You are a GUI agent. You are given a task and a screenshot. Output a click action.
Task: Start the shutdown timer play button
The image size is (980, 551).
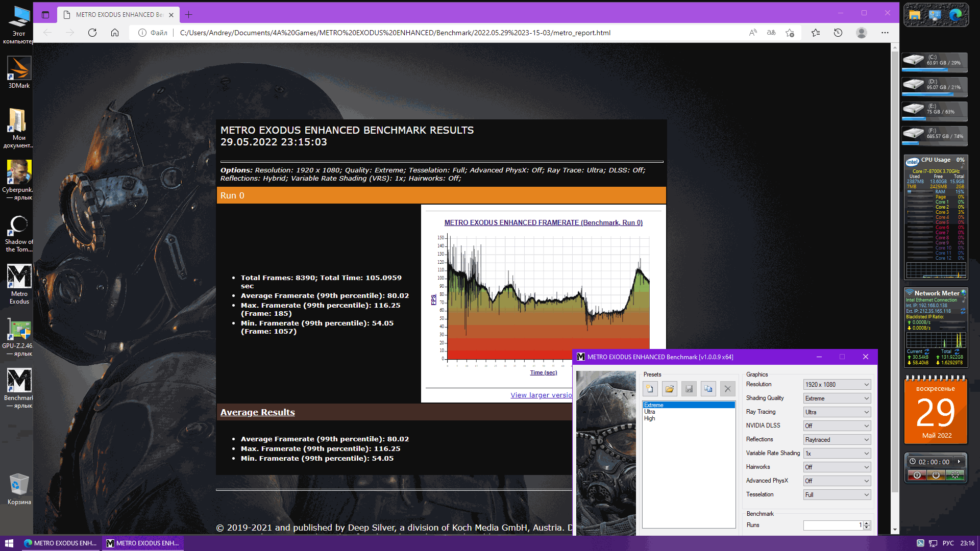click(959, 462)
